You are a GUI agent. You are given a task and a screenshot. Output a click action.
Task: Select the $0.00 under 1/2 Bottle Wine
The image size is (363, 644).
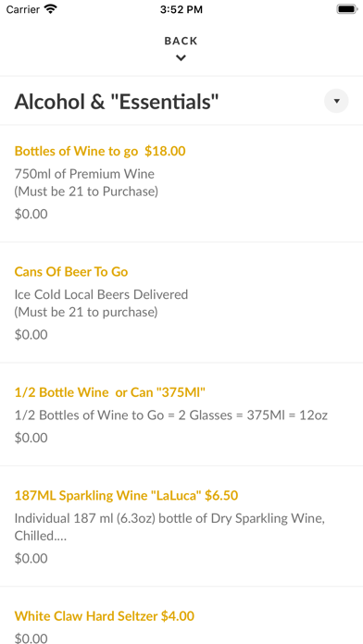coord(31,438)
